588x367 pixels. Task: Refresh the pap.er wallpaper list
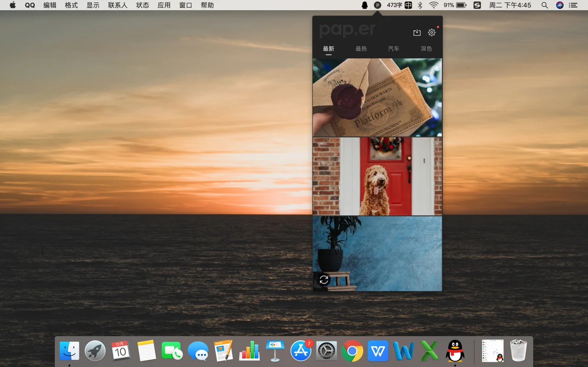pyautogui.click(x=324, y=280)
